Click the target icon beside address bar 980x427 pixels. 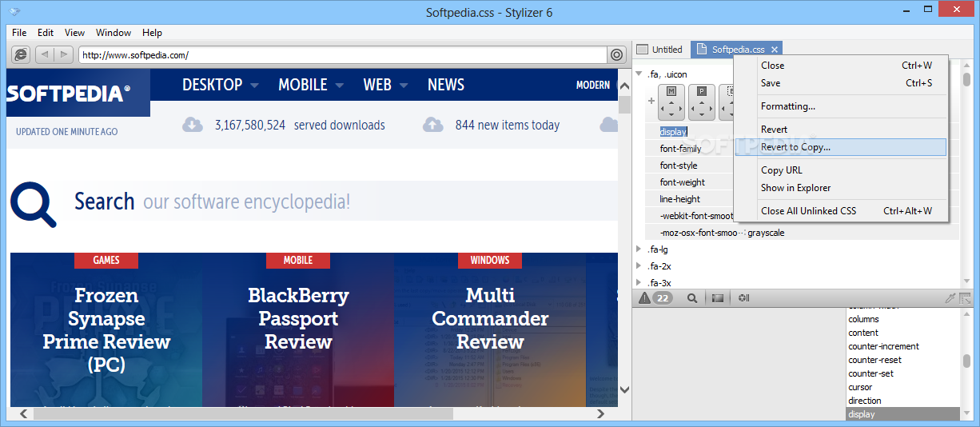coord(617,54)
